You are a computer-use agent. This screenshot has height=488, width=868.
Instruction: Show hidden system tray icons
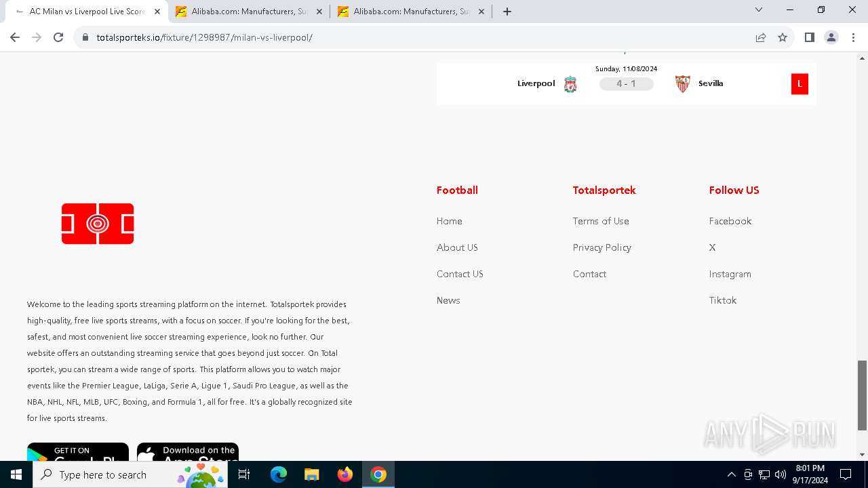(x=732, y=474)
